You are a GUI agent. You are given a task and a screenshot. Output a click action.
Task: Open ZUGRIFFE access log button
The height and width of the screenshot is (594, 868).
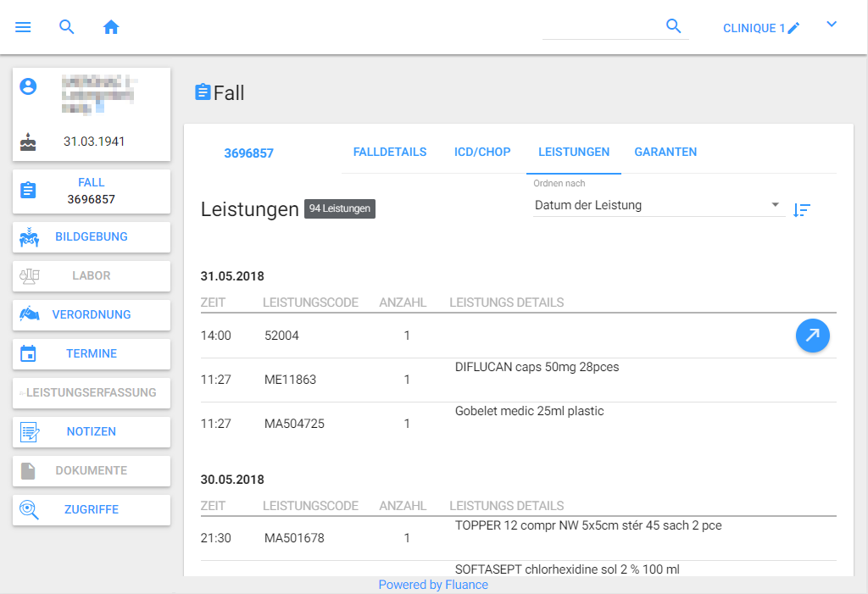point(92,510)
